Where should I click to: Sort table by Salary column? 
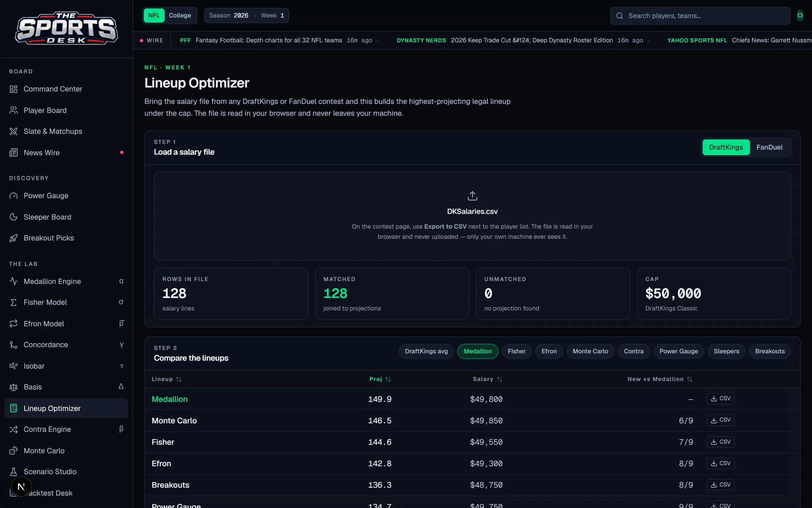click(x=488, y=379)
